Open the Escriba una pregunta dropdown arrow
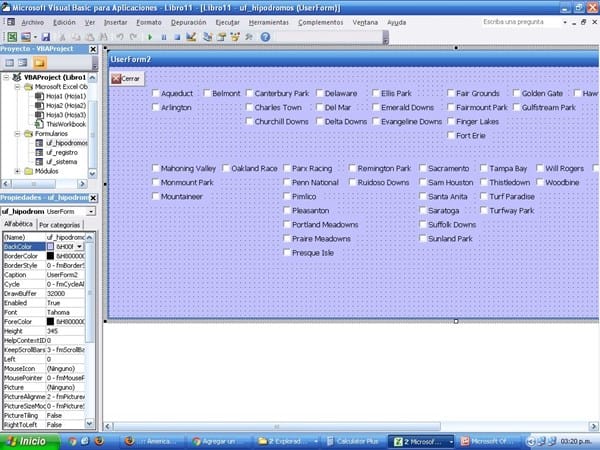The height and width of the screenshot is (450, 600). (x=565, y=22)
